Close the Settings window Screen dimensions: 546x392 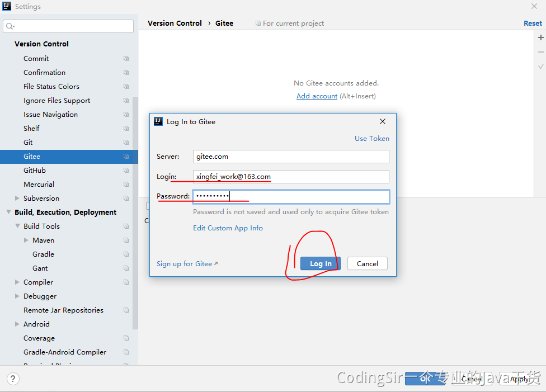coord(534,6)
